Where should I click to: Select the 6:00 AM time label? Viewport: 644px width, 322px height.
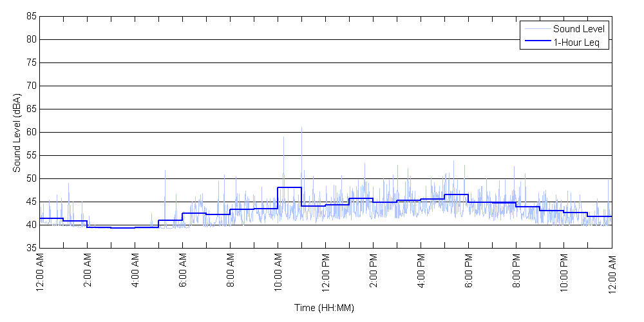pos(182,273)
